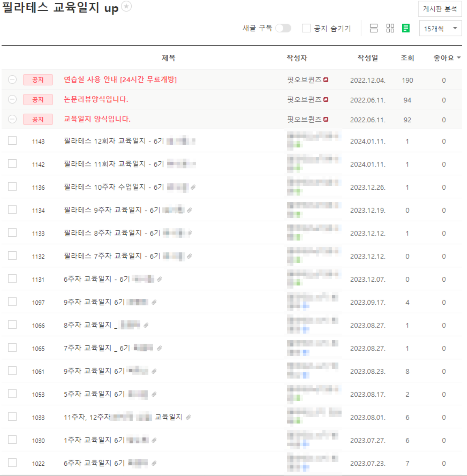Viewport: 467px width, 476px height.
Task: Click view count 190 on first notice
Action: click(x=408, y=80)
